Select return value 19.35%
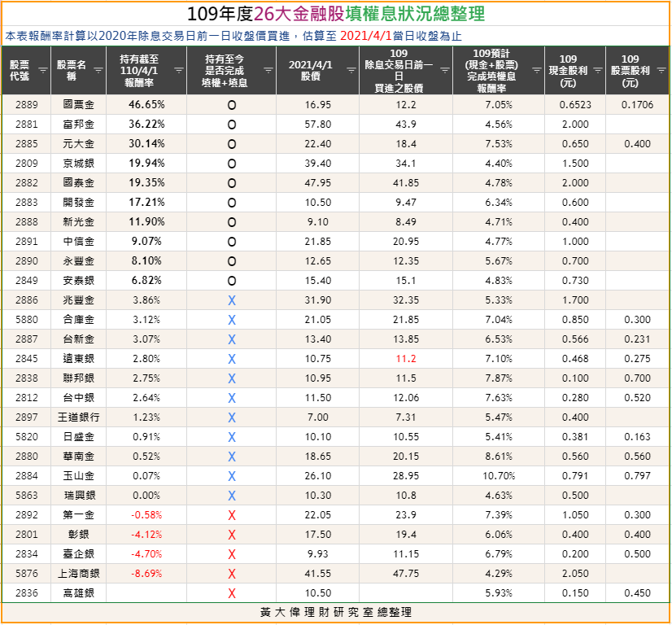Screen dimensions: 672x625 click(146, 182)
